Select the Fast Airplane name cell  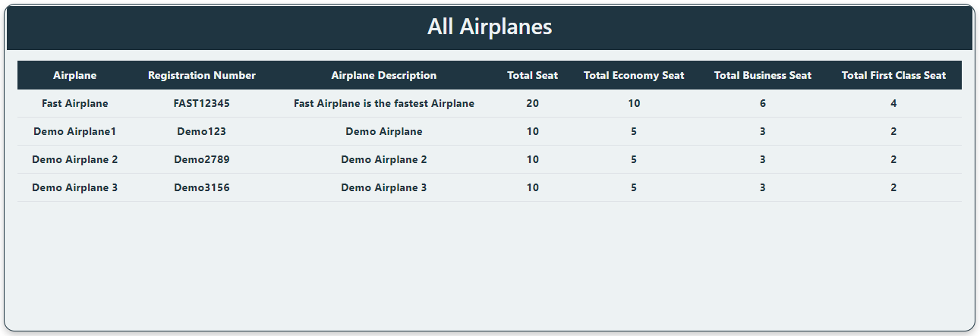tap(75, 103)
